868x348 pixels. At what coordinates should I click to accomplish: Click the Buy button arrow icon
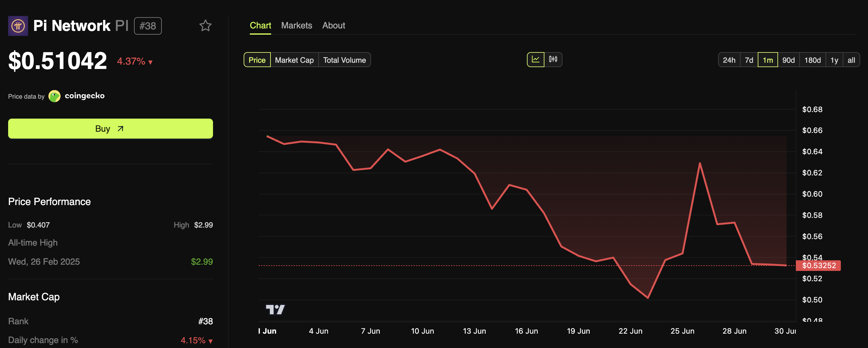pyautogui.click(x=121, y=129)
